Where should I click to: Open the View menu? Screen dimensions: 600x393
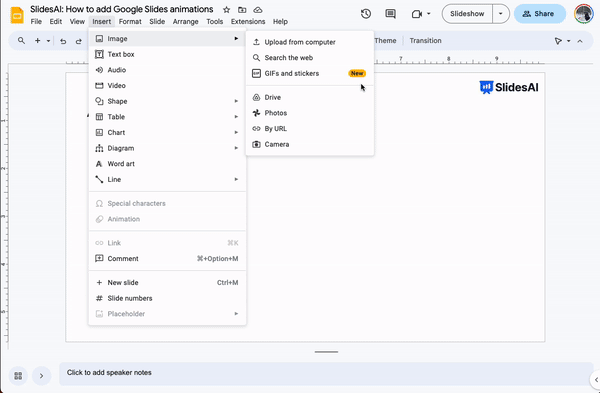[77, 22]
